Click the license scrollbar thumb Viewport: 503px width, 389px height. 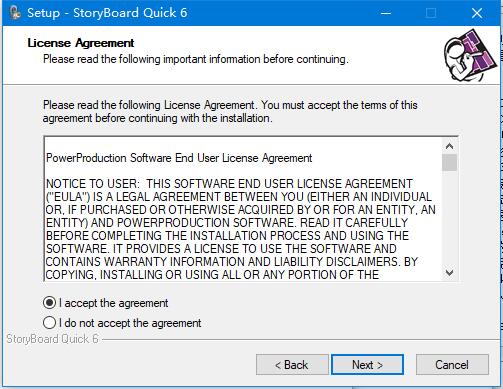click(449, 162)
